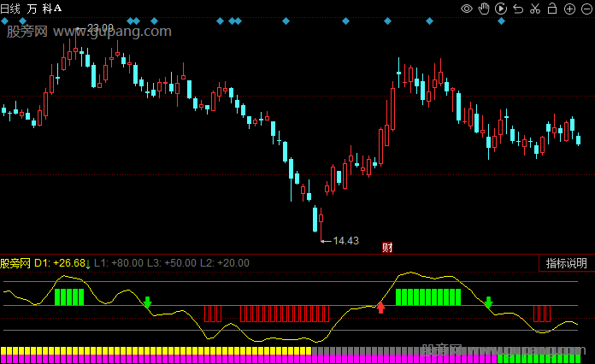Click the 股旁网 indicator name label
This screenshot has width=595, height=364.
click(15, 263)
